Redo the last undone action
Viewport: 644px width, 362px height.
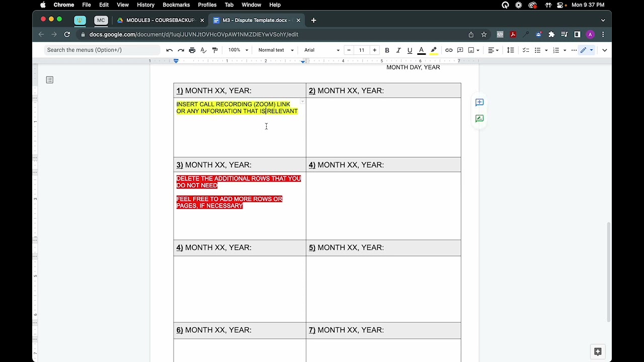181,50
